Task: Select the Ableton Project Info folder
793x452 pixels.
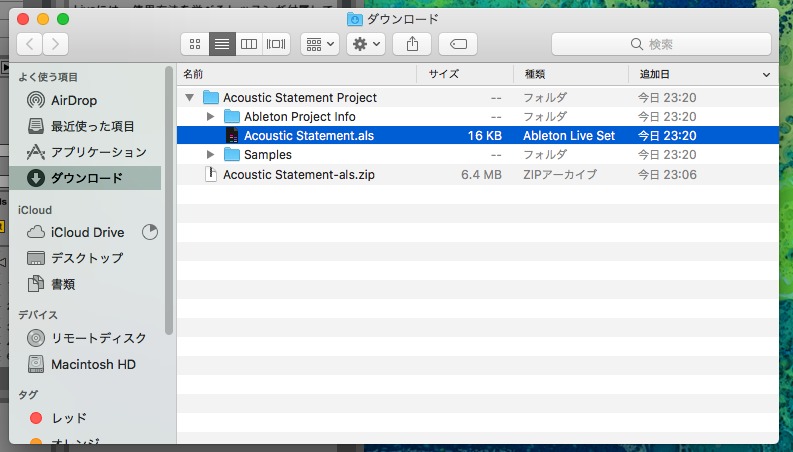Action: click(477, 117)
